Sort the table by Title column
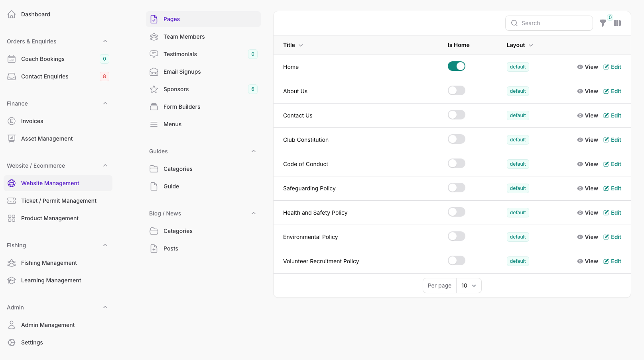 (x=293, y=45)
